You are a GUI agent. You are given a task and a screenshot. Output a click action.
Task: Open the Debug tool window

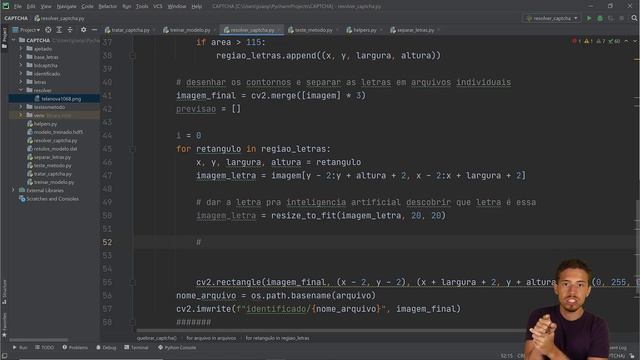[106, 348]
